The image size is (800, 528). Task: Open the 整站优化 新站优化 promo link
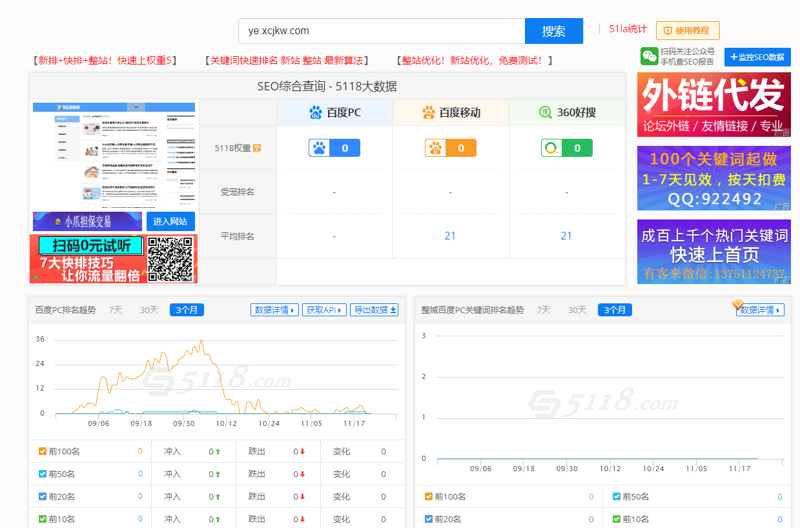click(474, 61)
